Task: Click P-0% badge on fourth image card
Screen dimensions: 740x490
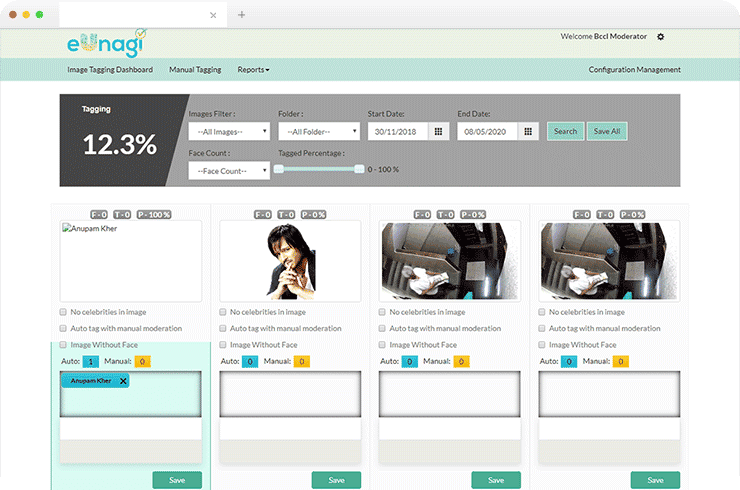Action: [x=632, y=215]
